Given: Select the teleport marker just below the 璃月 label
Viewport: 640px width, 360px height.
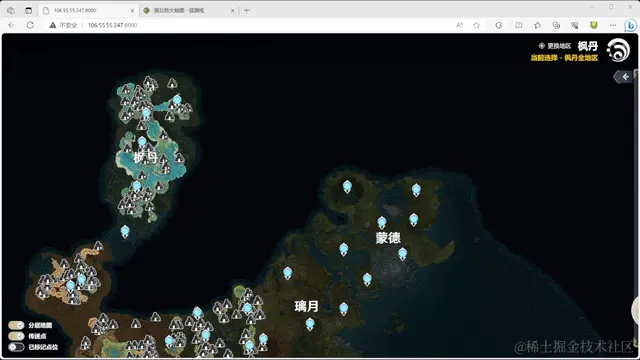Looking at the screenshot, I should click(x=310, y=324).
